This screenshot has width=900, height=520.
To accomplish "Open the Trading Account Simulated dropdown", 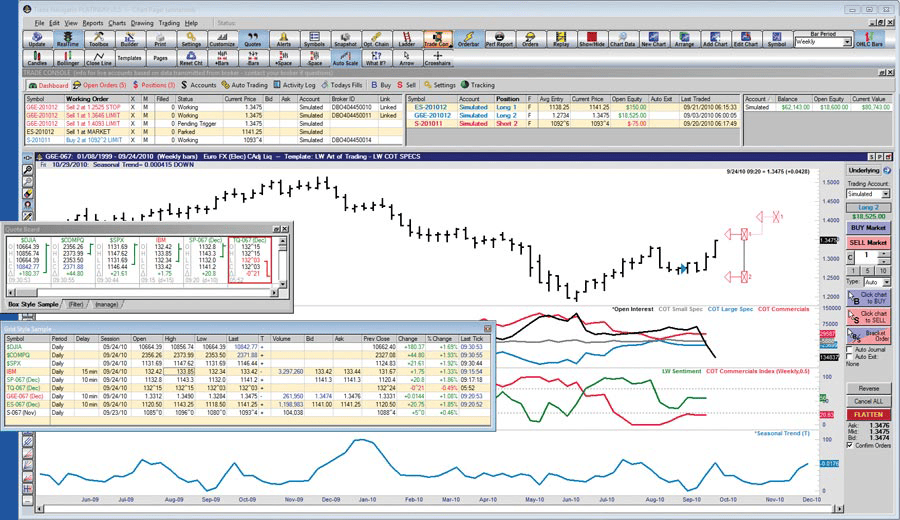I will (x=886, y=194).
